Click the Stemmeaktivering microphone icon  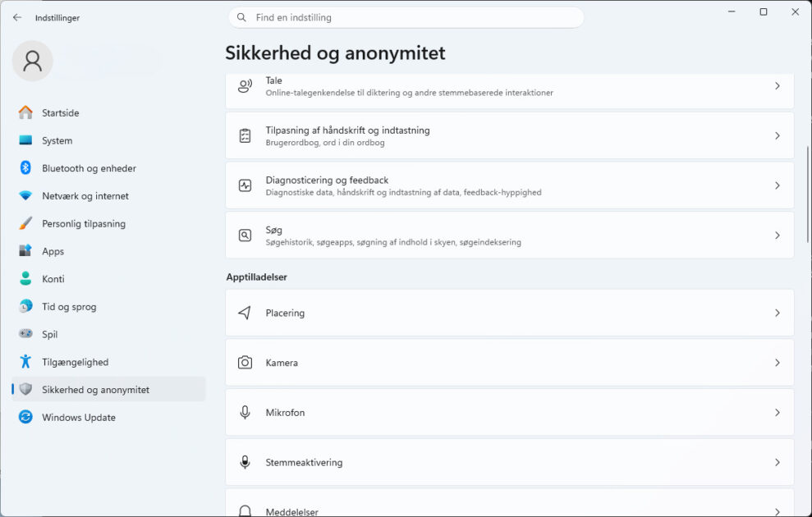point(245,462)
